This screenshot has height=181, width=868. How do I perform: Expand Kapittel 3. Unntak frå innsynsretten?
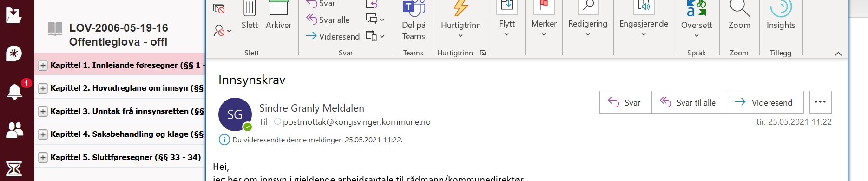[x=43, y=111]
